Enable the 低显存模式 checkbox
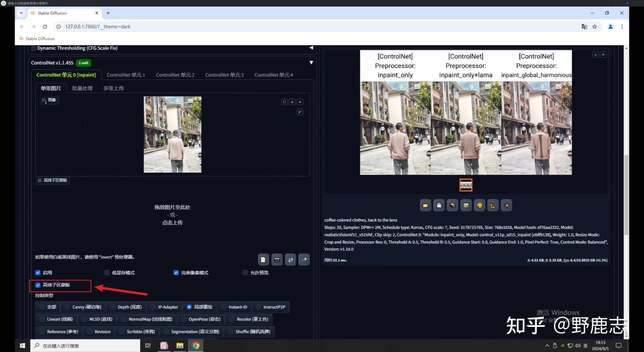Viewport: 644px width, 352px height. (x=107, y=273)
